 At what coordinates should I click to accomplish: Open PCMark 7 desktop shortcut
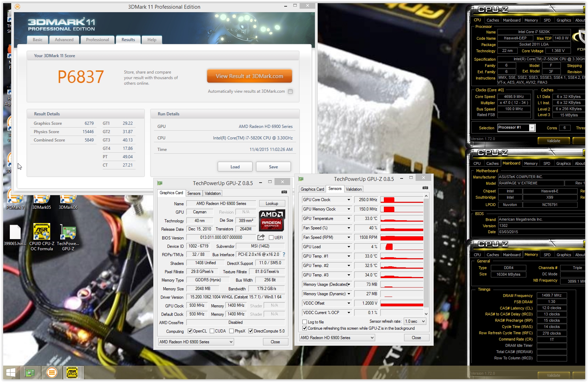pyautogui.click(x=15, y=201)
